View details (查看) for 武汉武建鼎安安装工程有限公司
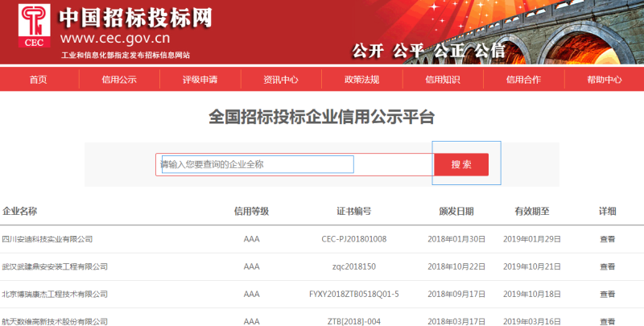Image resolution: width=644 pixels, height=326 pixels. click(608, 266)
